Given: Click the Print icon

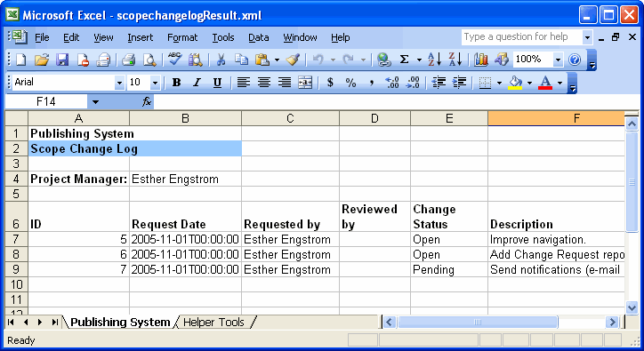Looking at the screenshot, I should point(129,60).
